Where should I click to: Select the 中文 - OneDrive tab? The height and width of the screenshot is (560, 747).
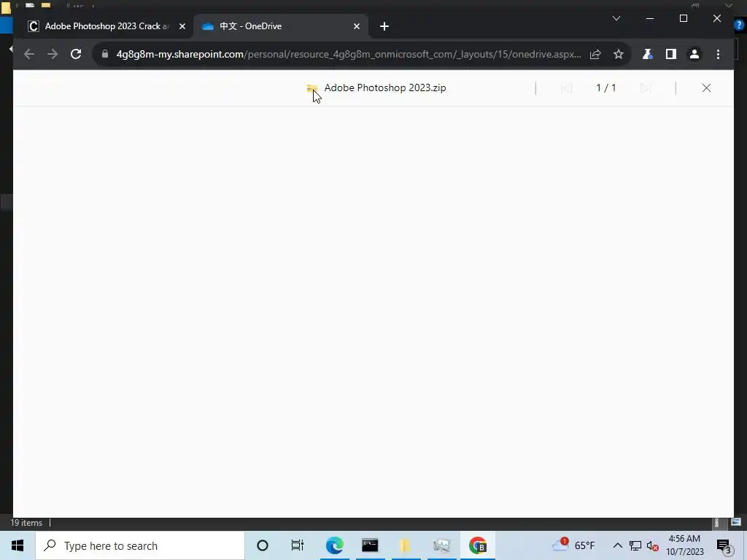coord(280,26)
